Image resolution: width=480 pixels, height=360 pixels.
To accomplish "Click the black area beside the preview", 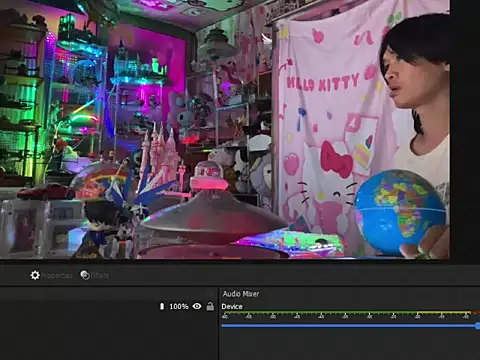I will click(x=465, y=130).
